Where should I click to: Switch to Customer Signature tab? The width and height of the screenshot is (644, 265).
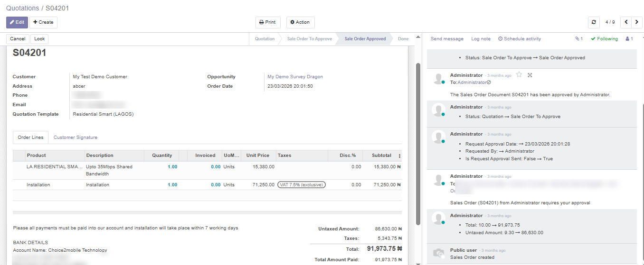76,137
